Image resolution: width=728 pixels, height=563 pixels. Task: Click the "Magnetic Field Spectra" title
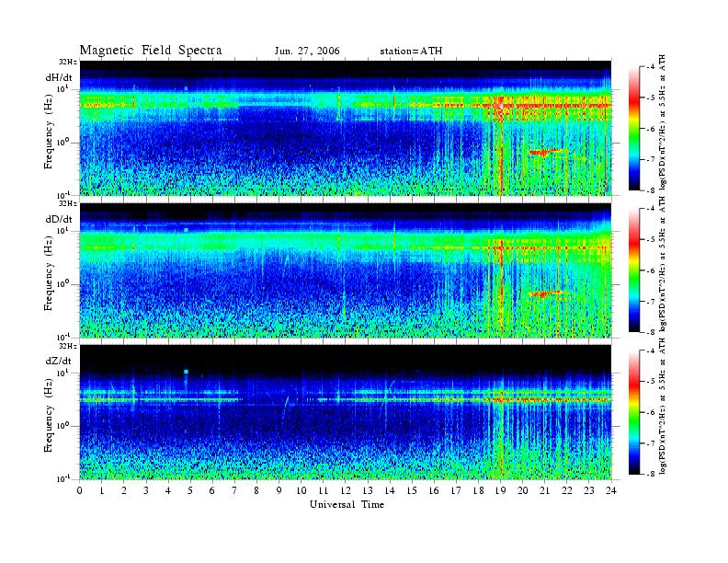(x=151, y=51)
